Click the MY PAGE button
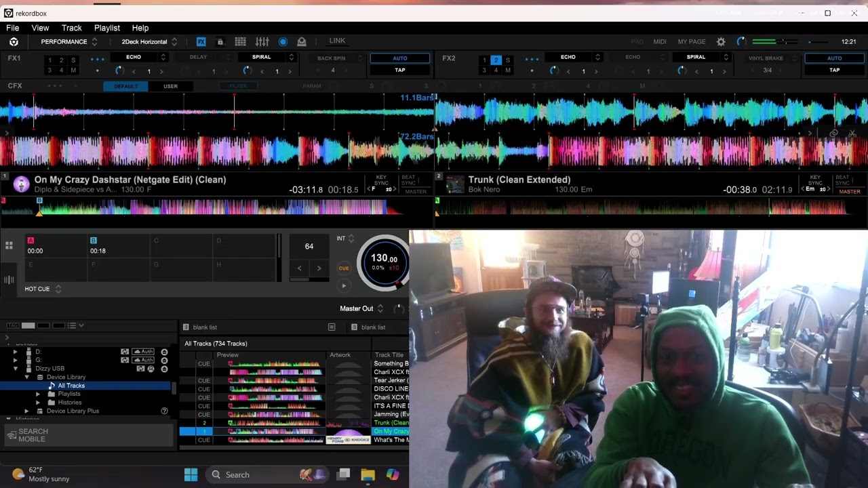 pyautogui.click(x=692, y=42)
